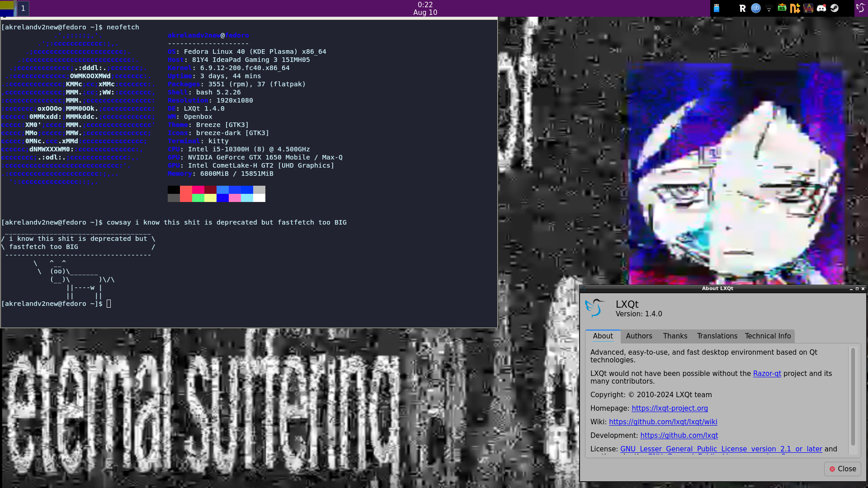The image size is (868, 488).
Task: Click the terminal cursor at last prompt
Action: tap(108, 304)
